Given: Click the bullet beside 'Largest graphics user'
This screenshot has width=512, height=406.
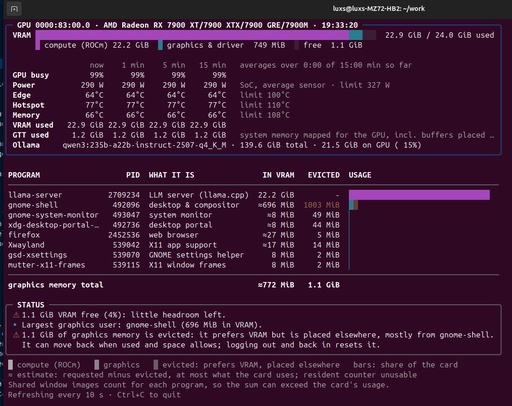Looking at the screenshot, I should [x=15, y=325].
